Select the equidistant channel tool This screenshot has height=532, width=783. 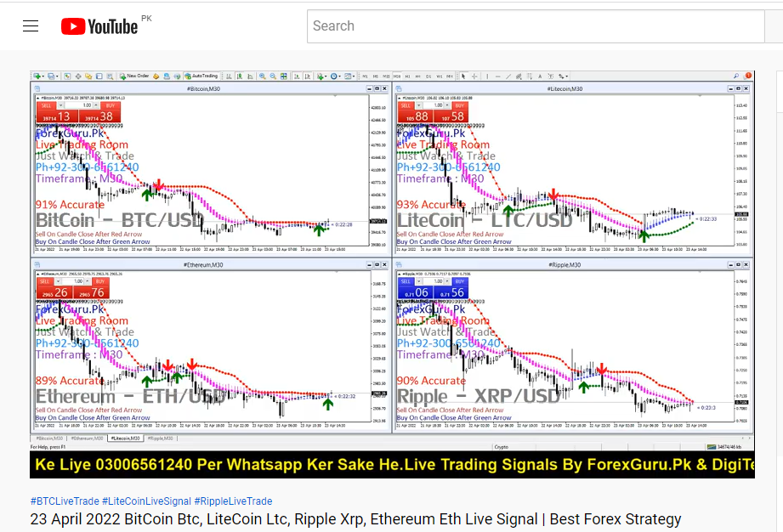(x=519, y=76)
